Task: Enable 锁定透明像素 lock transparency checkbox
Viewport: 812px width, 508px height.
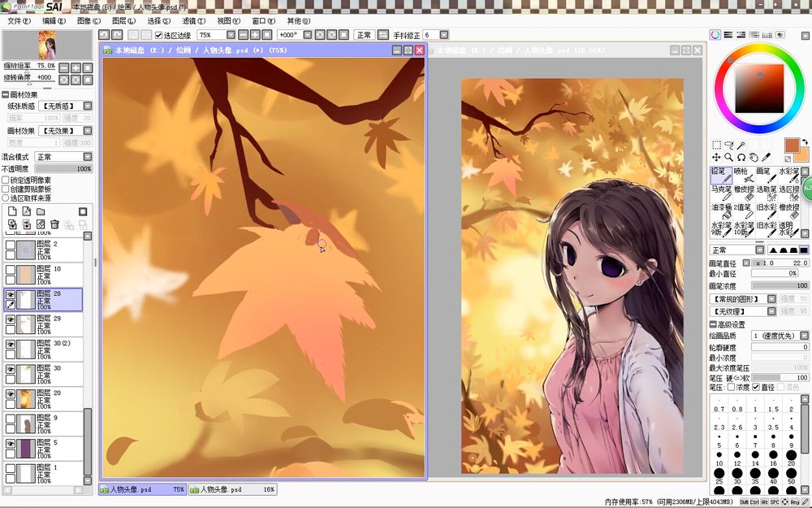Action: tap(6, 180)
